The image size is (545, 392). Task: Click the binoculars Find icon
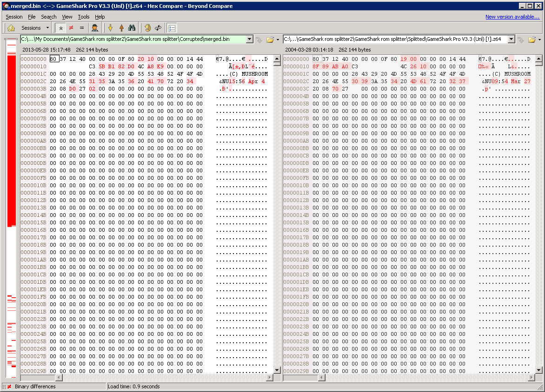[x=132, y=28]
